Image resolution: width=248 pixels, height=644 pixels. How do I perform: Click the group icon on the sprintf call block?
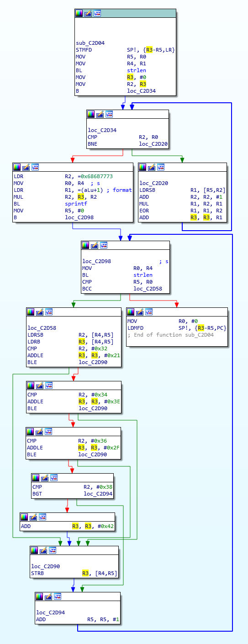pos(35,168)
